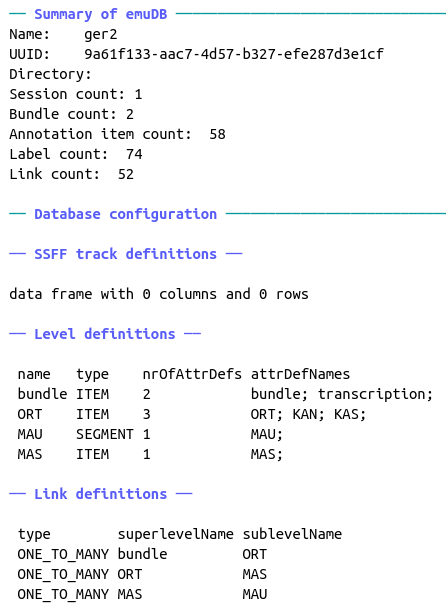The height and width of the screenshot is (610, 446).
Task: Click Link count value 52
Action: pyautogui.click(x=126, y=174)
